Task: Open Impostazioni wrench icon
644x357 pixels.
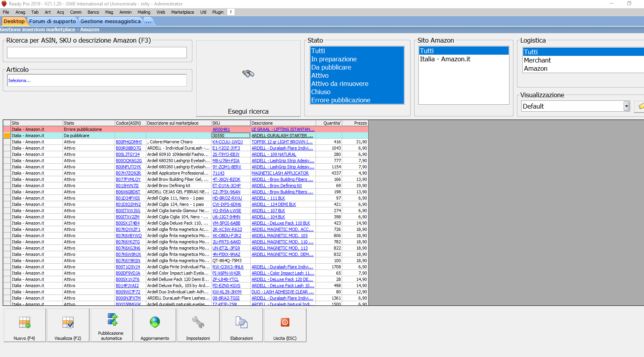Action: (198, 322)
